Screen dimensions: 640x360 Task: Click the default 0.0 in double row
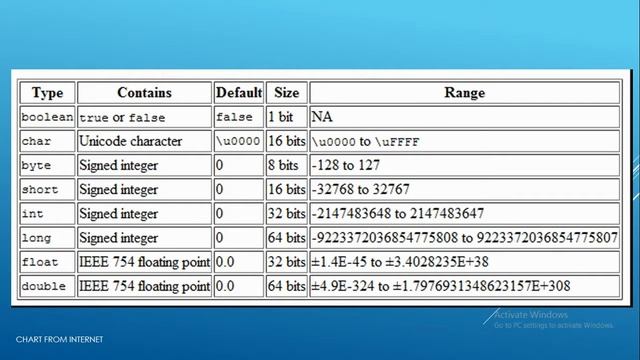tap(239, 286)
